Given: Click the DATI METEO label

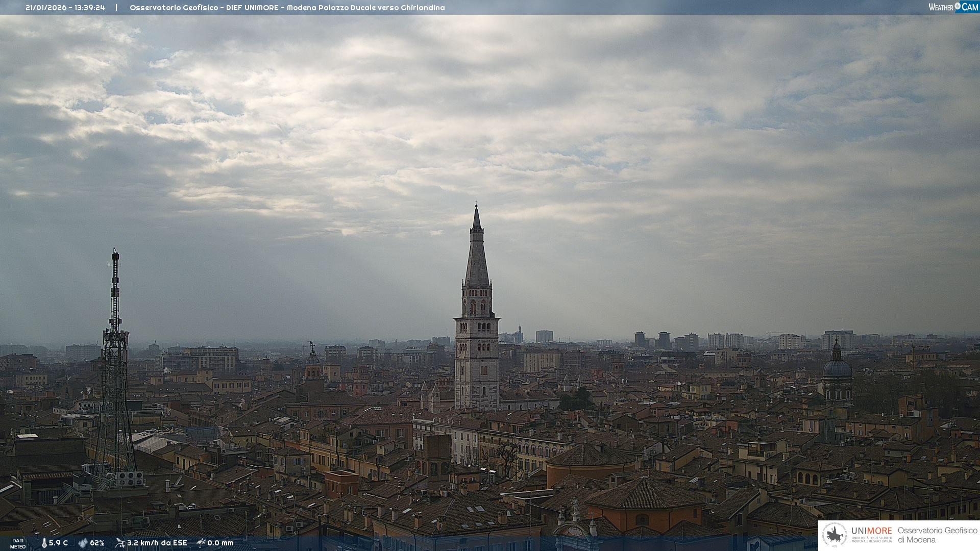Looking at the screenshot, I should tap(18, 543).
